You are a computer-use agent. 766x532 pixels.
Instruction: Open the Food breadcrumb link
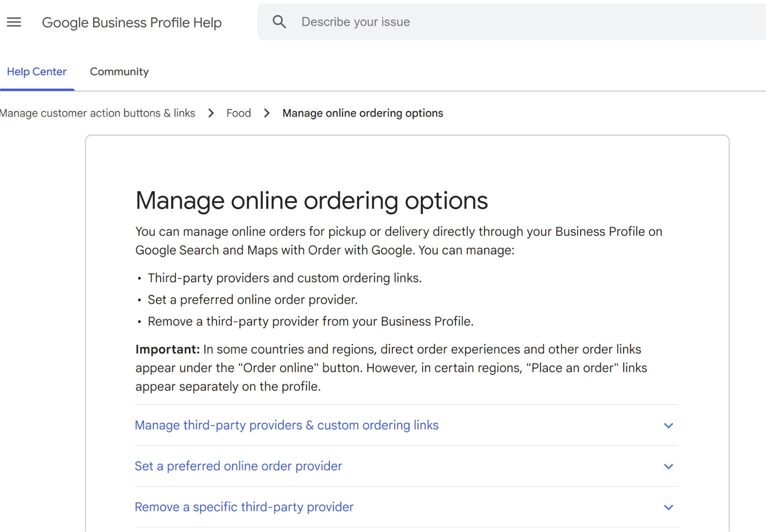point(238,113)
